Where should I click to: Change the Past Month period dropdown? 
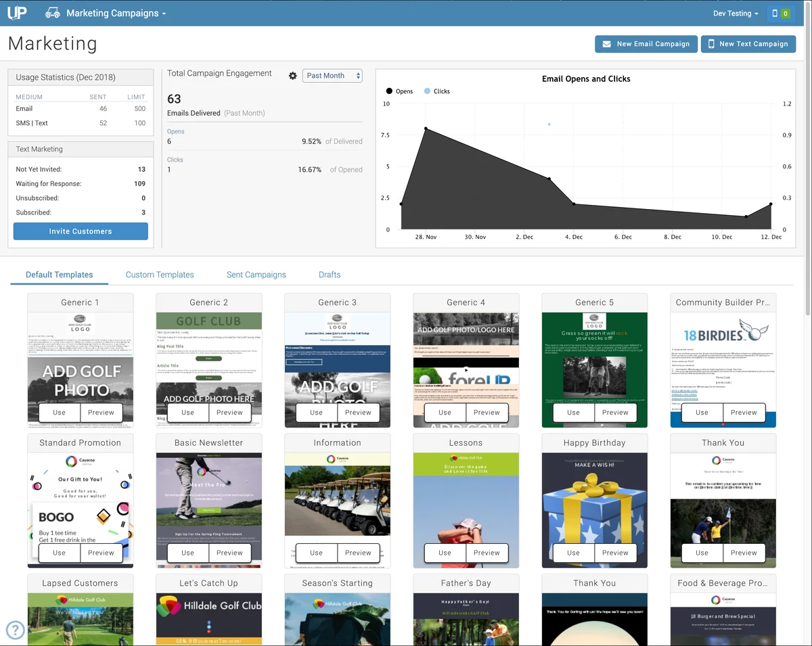332,76
